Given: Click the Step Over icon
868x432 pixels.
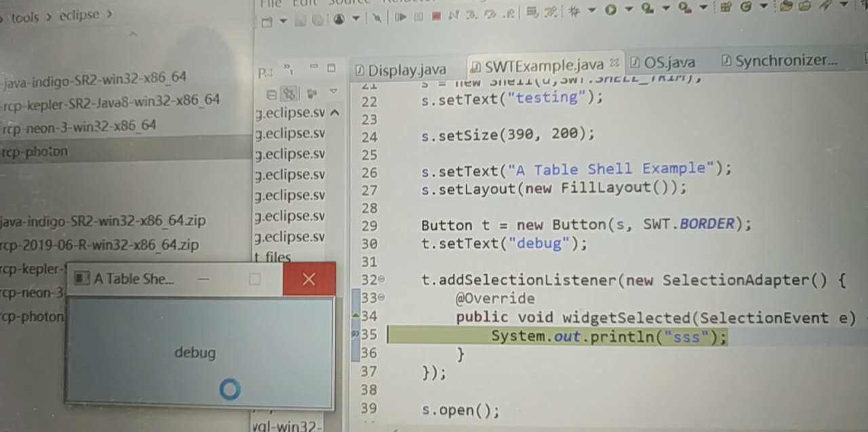Looking at the screenshot, I should pos(490,15).
